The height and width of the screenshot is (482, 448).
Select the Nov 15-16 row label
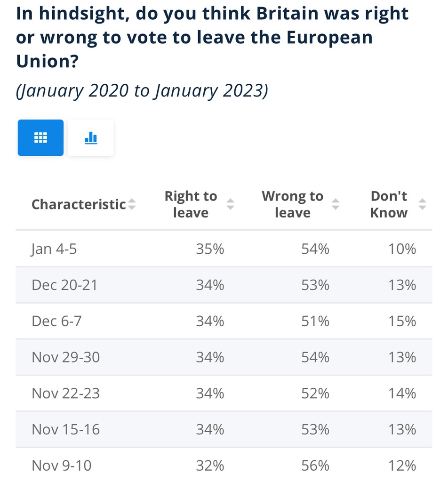point(65,429)
